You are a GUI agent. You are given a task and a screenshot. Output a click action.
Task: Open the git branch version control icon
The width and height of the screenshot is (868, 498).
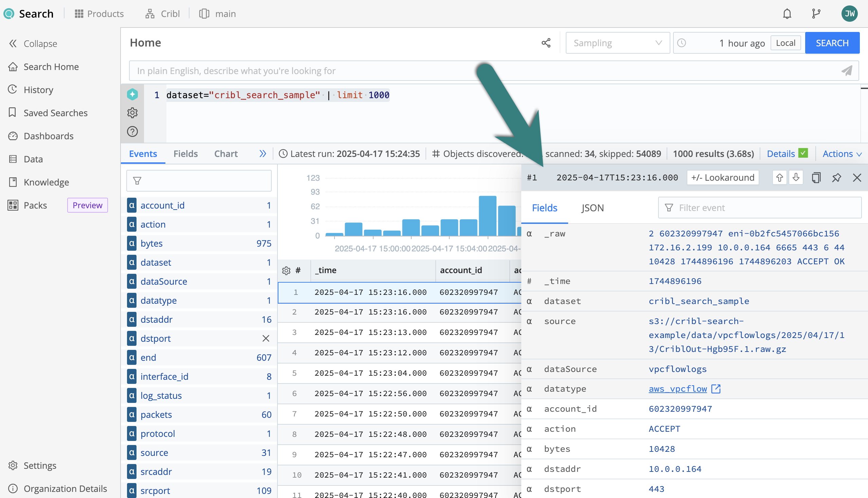coord(816,14)
